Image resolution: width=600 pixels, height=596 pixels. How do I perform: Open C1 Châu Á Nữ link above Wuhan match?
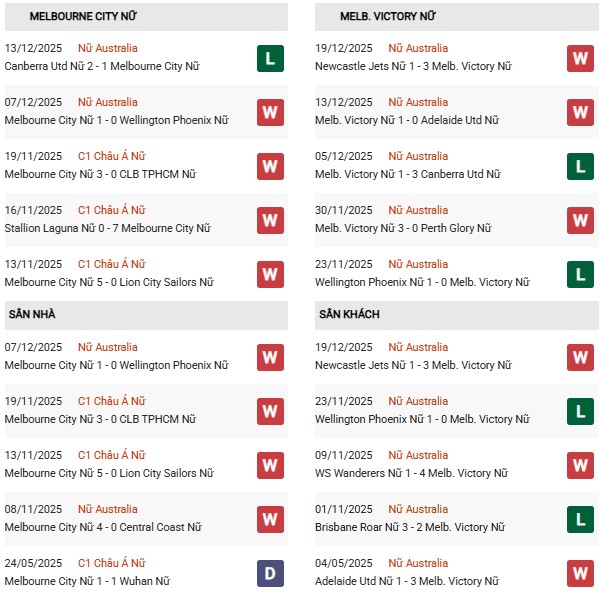click(x=112, y=563)
